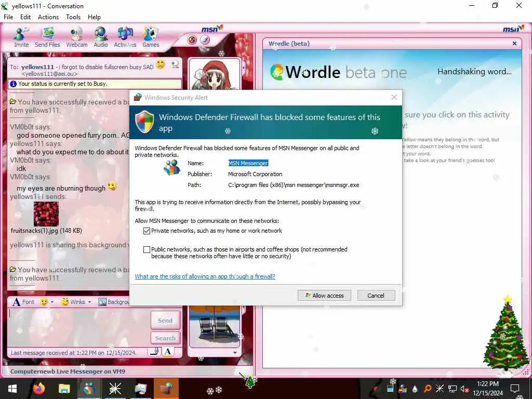Open the Font formatting option

24,302
